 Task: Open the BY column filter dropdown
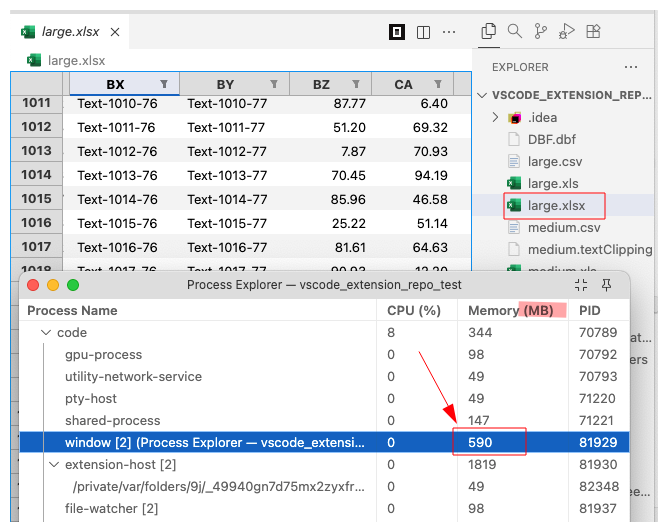point(274,84)
